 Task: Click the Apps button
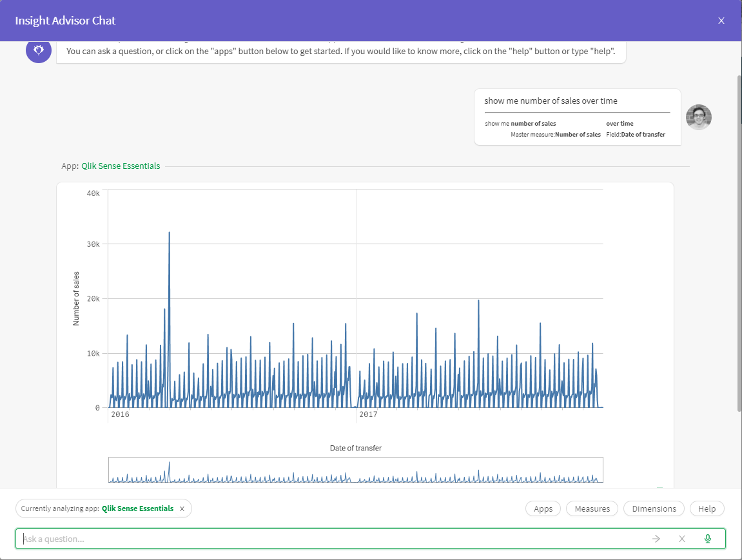pos(543,508)
